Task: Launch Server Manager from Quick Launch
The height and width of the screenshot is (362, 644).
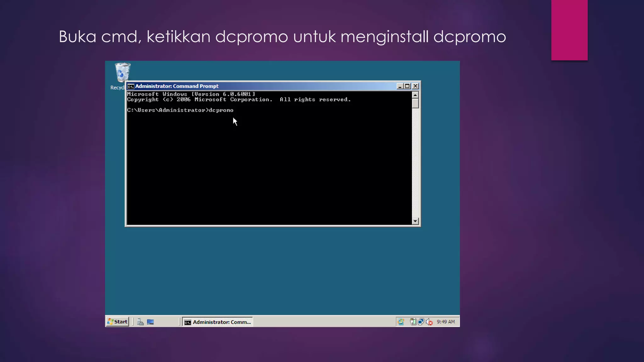Action: [140, 322]
